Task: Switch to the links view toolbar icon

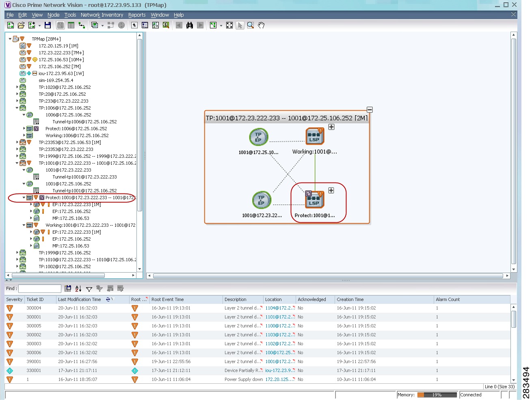Action: 82,25
